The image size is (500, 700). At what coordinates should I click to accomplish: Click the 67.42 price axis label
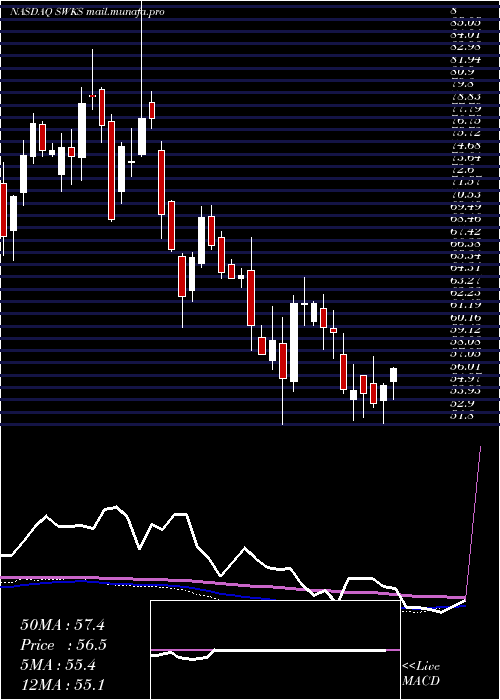click(465, 231)
